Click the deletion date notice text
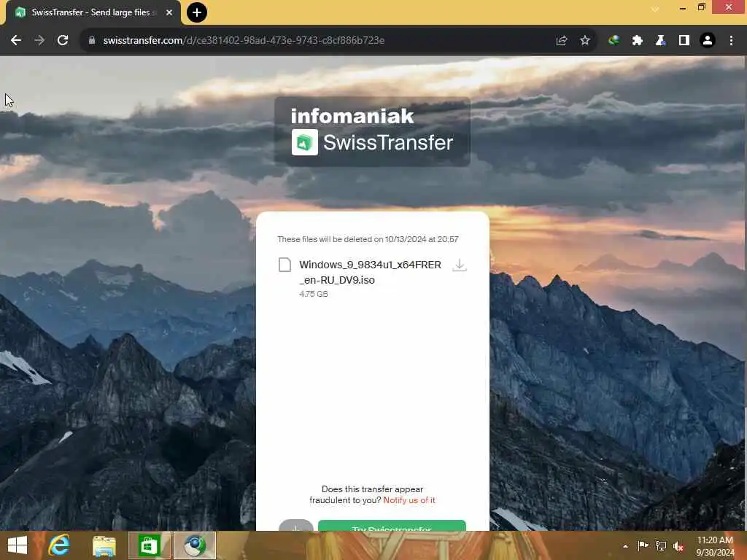 point(368,239)
